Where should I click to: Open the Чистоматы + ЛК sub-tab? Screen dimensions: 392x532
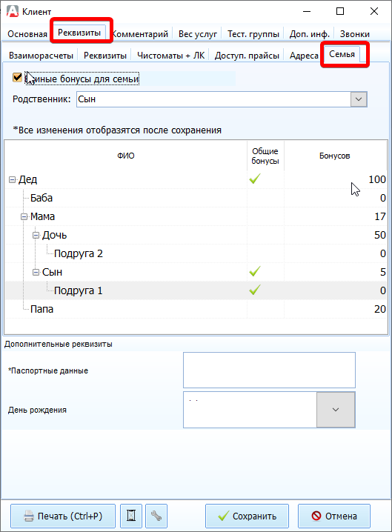(x=170, y=56)
